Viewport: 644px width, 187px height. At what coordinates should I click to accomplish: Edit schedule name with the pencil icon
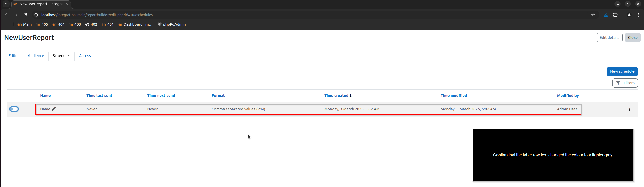[54, 109]
